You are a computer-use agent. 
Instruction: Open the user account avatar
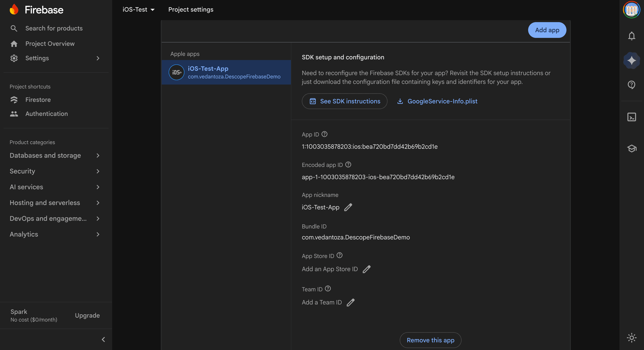[632, 10]
